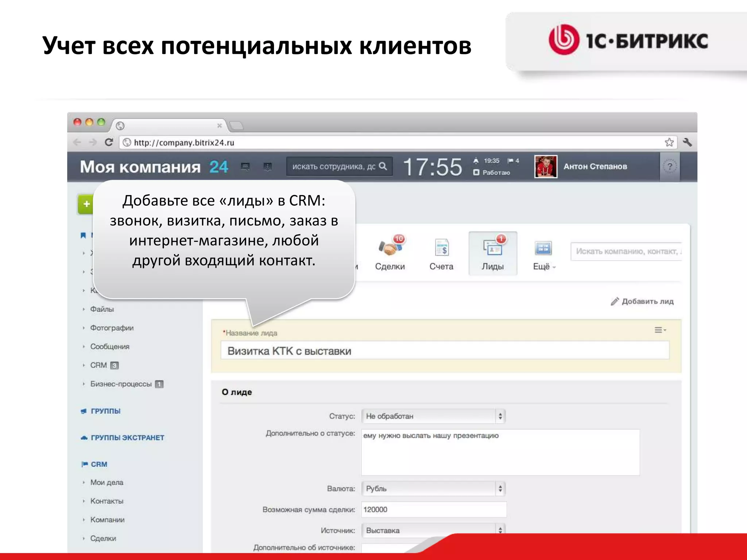This screenshot has height=560, width=747.
Task: Open Компании under CRM
Action: 107,520
